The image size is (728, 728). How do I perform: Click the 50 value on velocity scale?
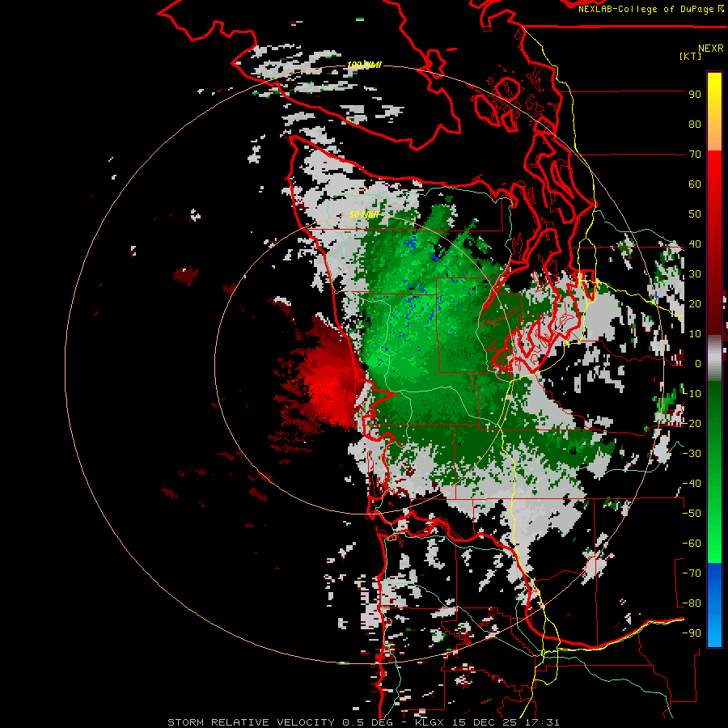click(695, 214)
